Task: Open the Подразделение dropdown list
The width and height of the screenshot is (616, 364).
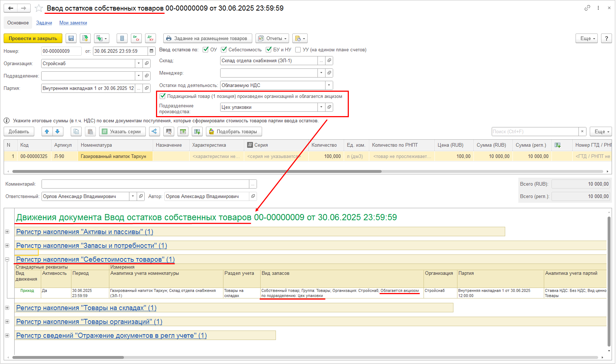Action: (139, 76)
